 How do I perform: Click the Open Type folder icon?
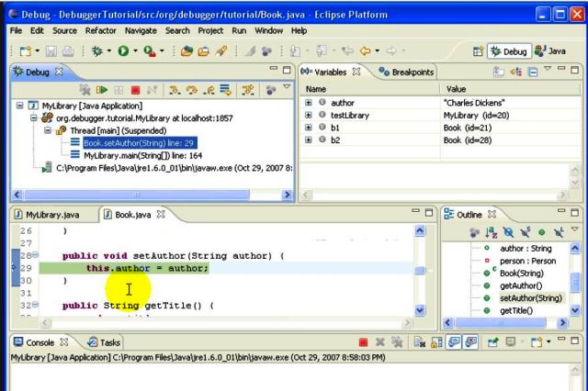click(187, 50)
